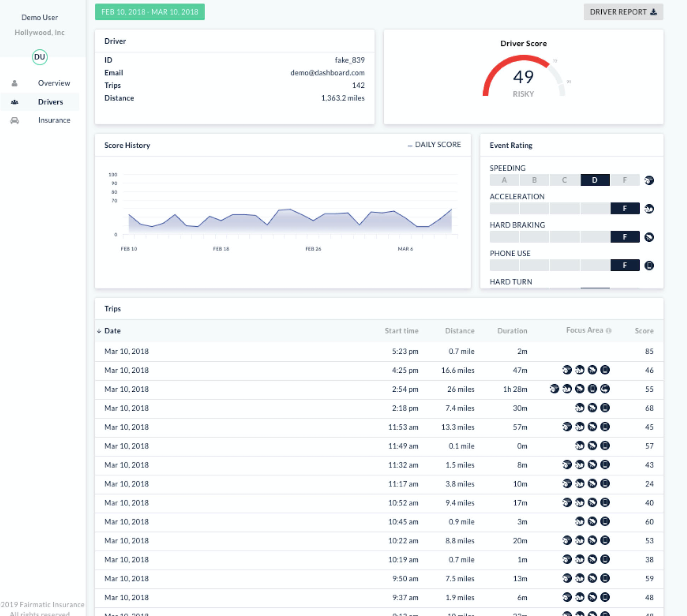Switch to the Drivers section
Image resolution: width=687 pixels, height=616 pixels.
50,102
